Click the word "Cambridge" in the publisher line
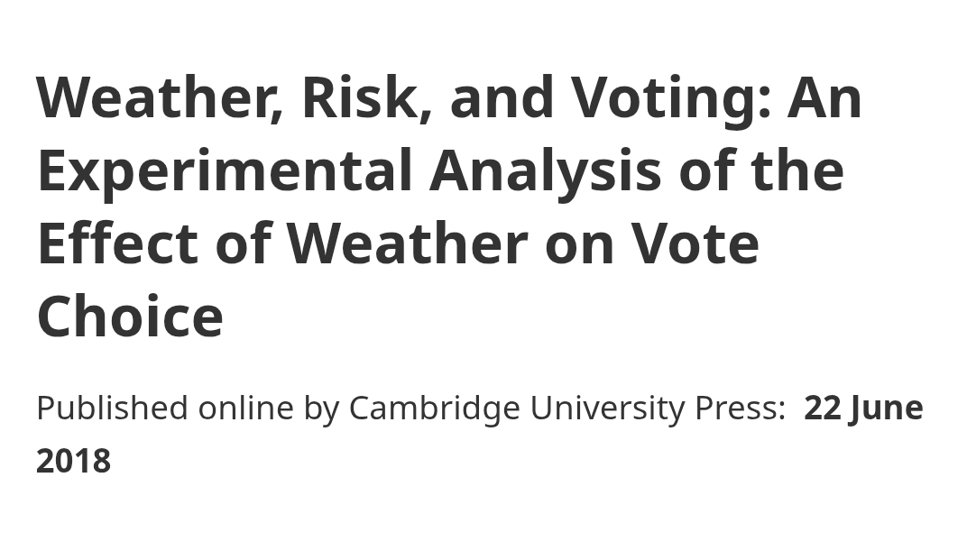 [434, 408]
